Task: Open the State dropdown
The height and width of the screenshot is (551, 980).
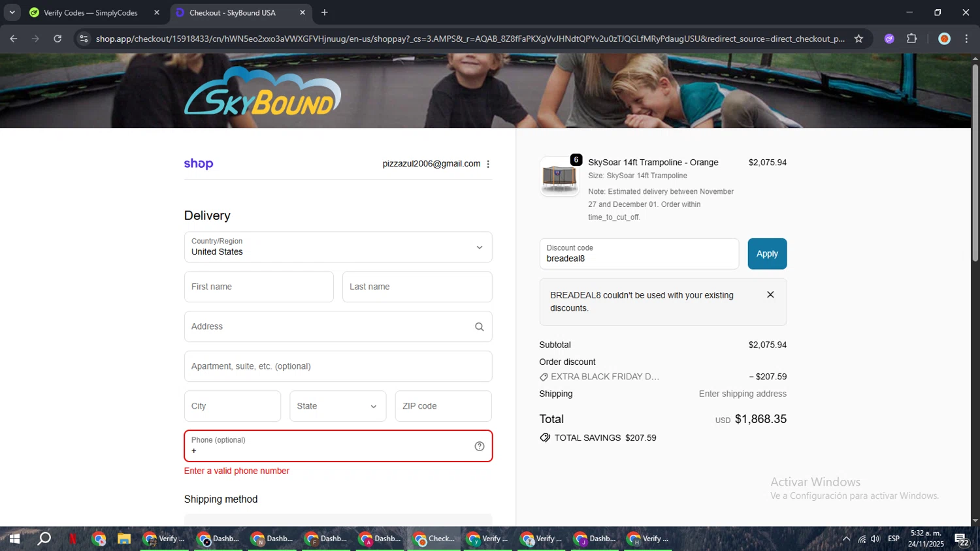Action: (x=338, y=406)
